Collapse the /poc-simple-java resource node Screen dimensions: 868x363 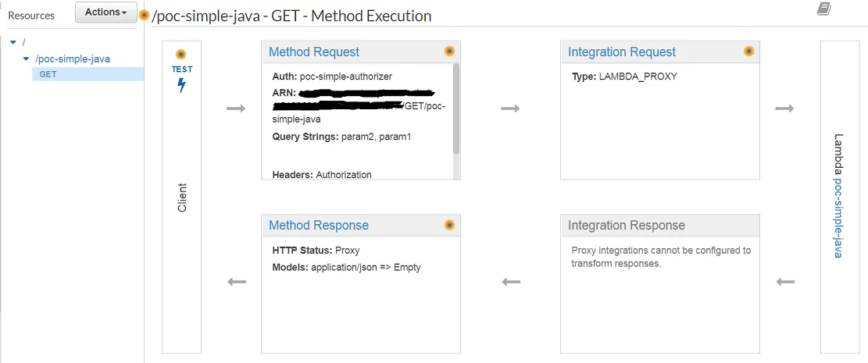pyautogui.click(x=27, y=59)
